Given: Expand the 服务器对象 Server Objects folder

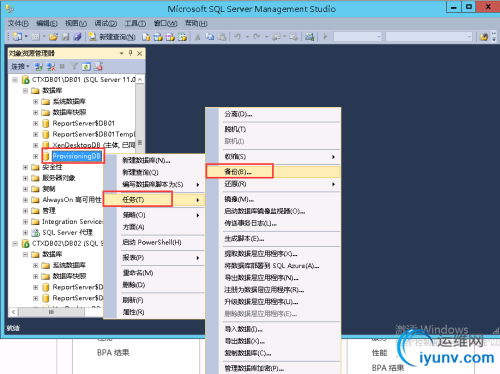Looking at the screenshot, I should (x=25, y=178).
